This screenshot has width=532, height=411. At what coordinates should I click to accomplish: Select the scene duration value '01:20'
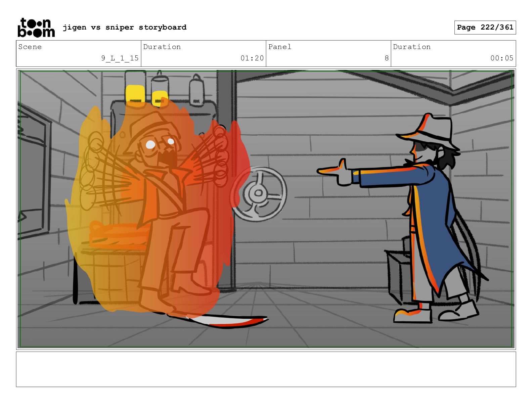pyautogui.click(x=252, y=58)
